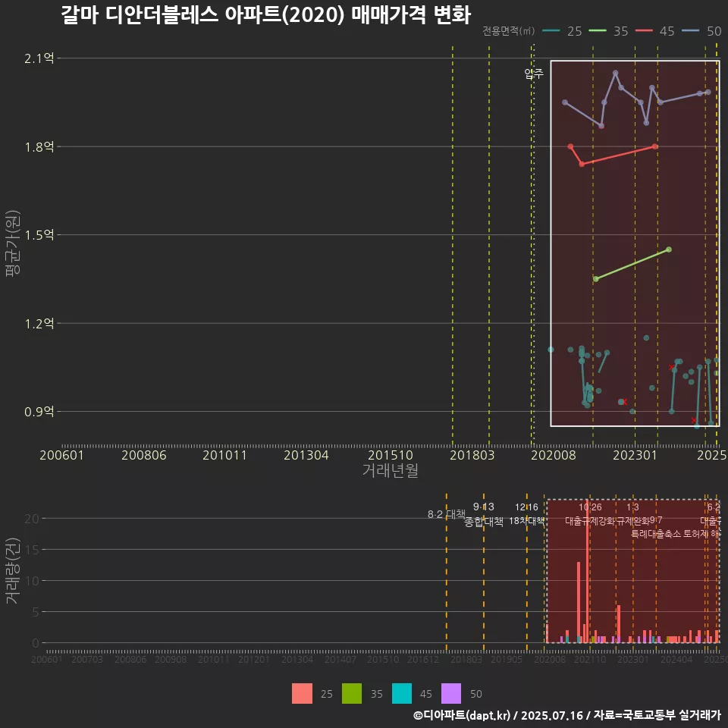Click the 20 label on volume axis

pyautogui.click(x=32, y=519)
